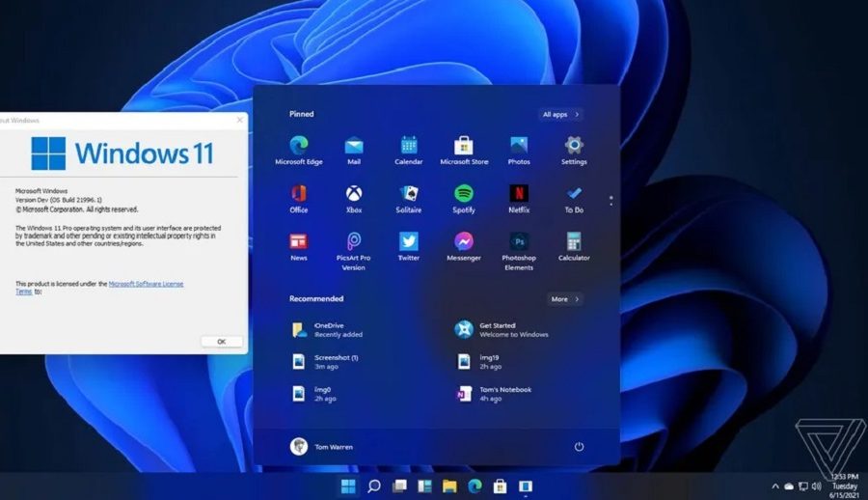The width and height of the screenshot is (868, 500).
Task: Open the Microsoft Software License Terms link
Action: (145, 284)
